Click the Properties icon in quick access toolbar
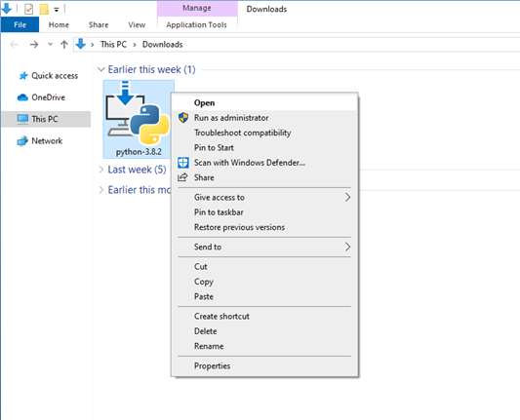The height and width of the screenshot is (420, 520). point(29,9)
